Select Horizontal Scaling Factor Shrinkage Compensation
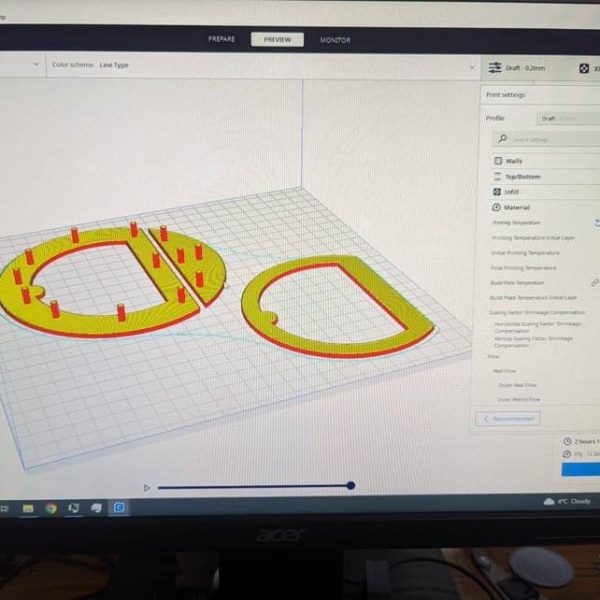This screenshot has height=600, width=600. tap(537, 327)
